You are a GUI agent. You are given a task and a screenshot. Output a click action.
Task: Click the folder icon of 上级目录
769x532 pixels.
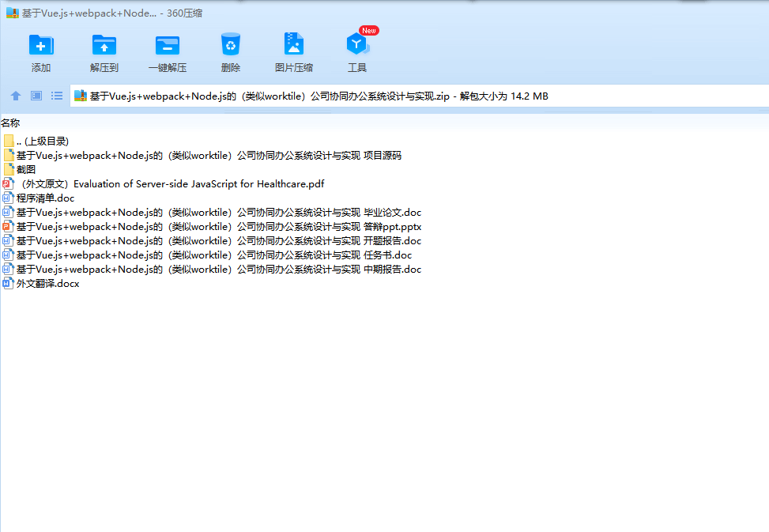9,141
